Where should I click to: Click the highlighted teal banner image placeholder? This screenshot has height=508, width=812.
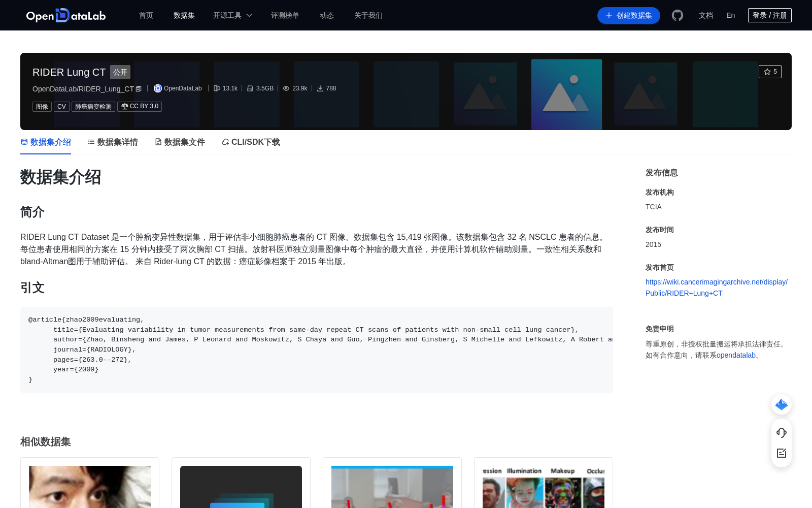click(566, 94)
